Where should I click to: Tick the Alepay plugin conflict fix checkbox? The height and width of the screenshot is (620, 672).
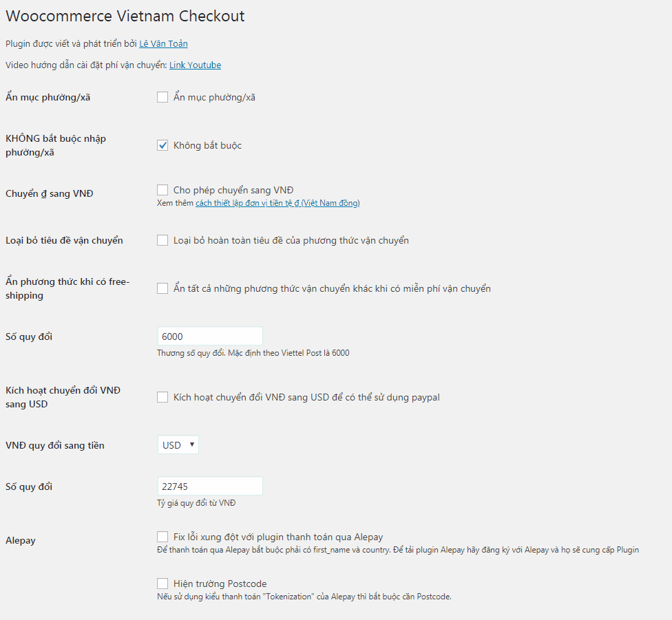click(162, 537)
